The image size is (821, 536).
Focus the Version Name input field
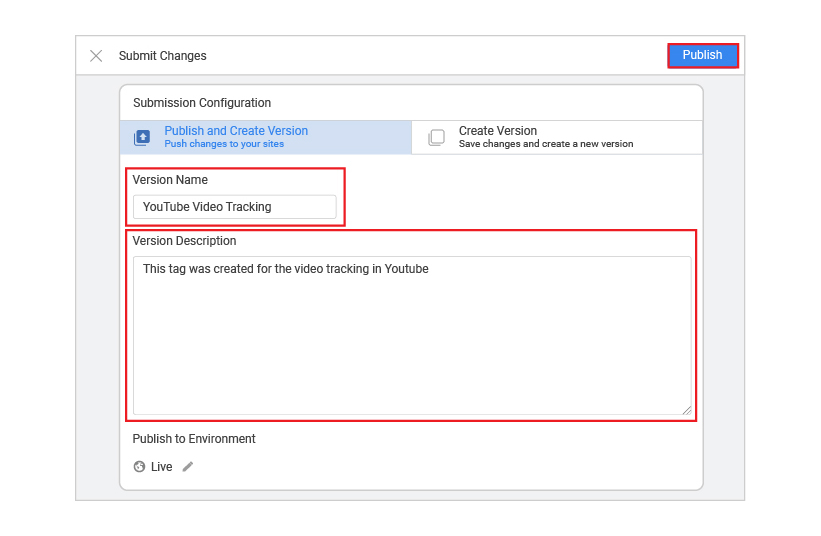(235, 207)
